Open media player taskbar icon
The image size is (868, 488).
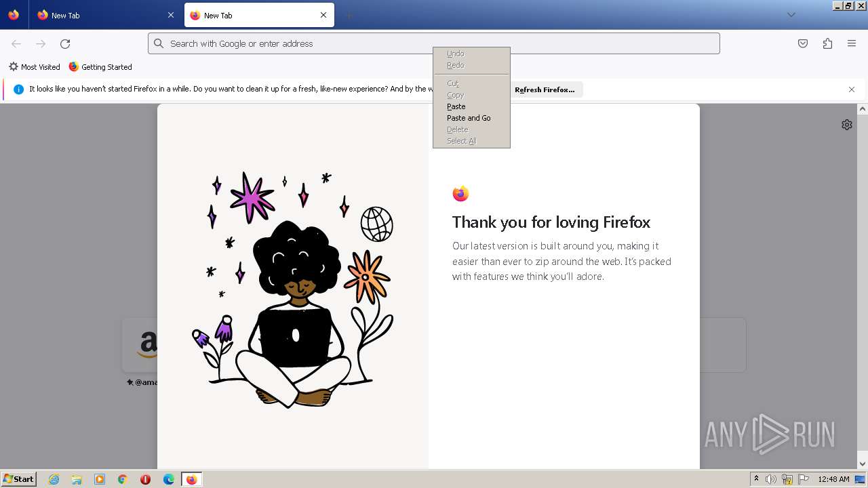100,479
